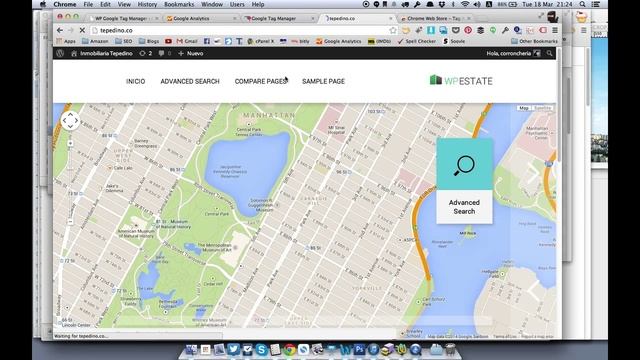The height and width of the screenshot is (360, 640).
Task: Open the Gmail bookmark
Action: 187,41
